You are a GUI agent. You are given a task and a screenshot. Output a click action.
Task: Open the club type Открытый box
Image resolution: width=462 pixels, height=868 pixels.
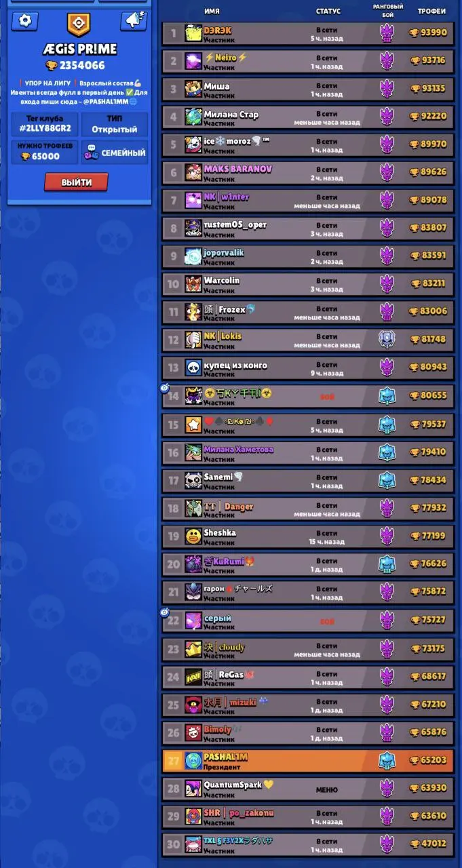pos(115,124)
